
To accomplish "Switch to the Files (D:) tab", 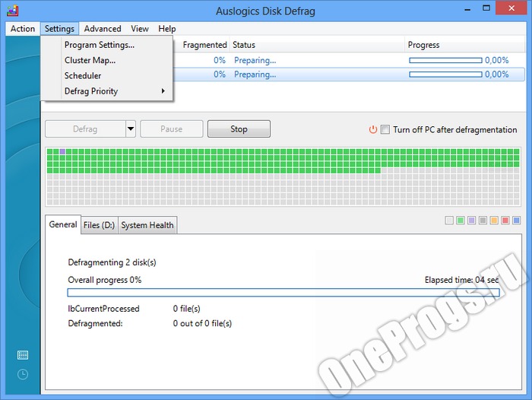I will (99, 225).
